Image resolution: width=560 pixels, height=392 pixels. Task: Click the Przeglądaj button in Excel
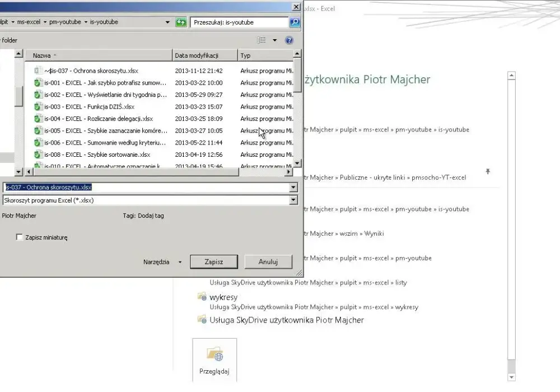214,360
